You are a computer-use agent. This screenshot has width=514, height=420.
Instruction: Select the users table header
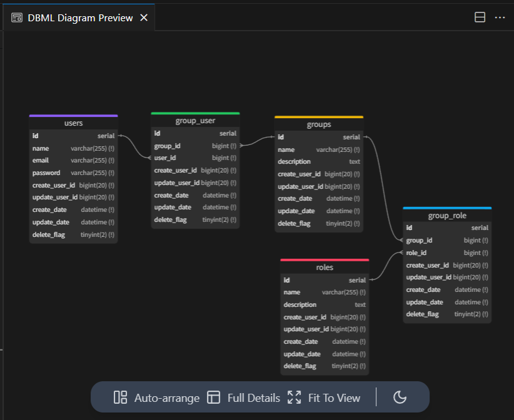73,123
